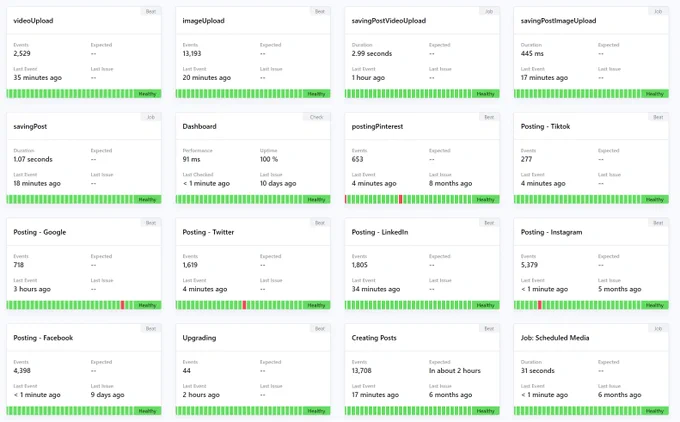680x422 pixels.
Task: Click the last issue value 5 months ago
Action: [619, 289]
